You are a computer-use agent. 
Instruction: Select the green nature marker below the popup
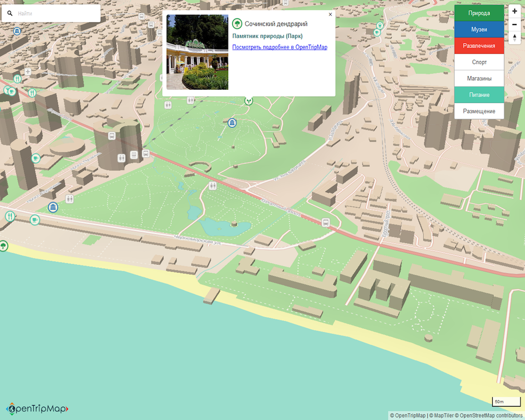point(249,101)
